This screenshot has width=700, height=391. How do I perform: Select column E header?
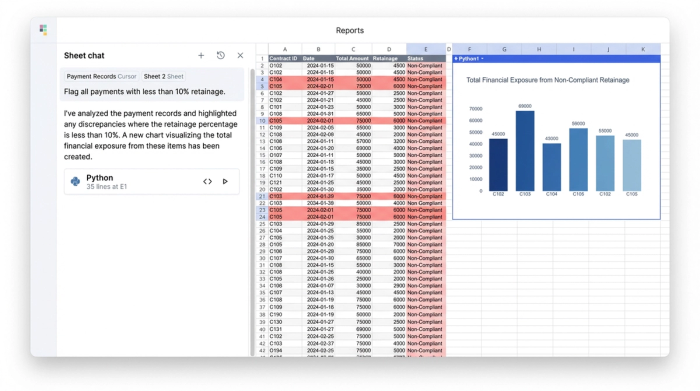(x=425, y=49)
